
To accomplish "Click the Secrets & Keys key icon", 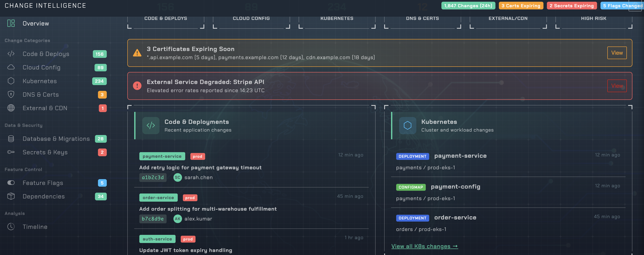I will 11,152.
